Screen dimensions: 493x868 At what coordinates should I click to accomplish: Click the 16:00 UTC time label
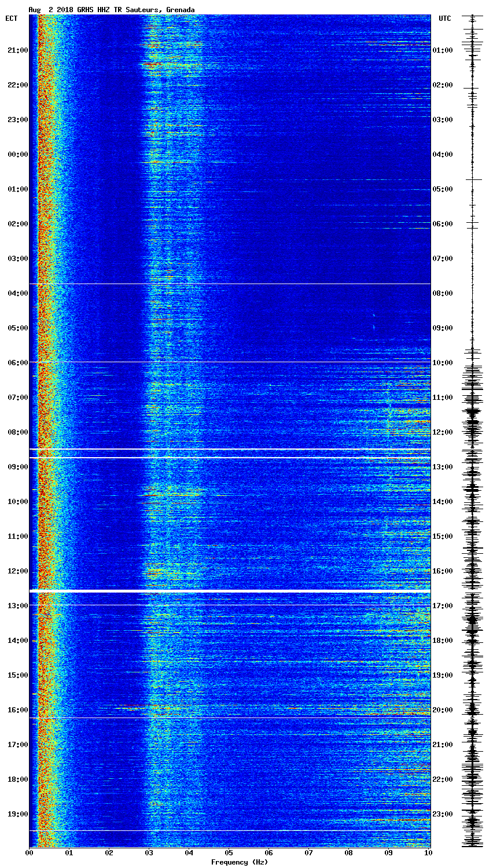(x=443, y=571)
